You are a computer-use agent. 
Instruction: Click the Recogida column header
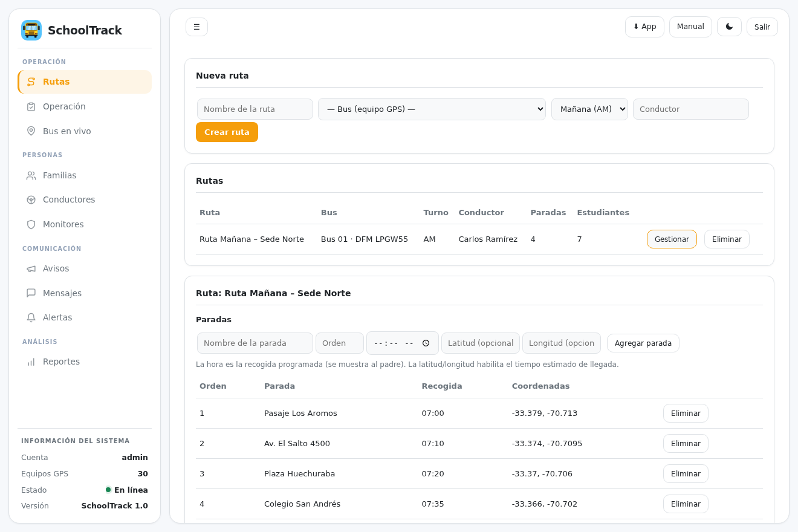coord(442,386)
